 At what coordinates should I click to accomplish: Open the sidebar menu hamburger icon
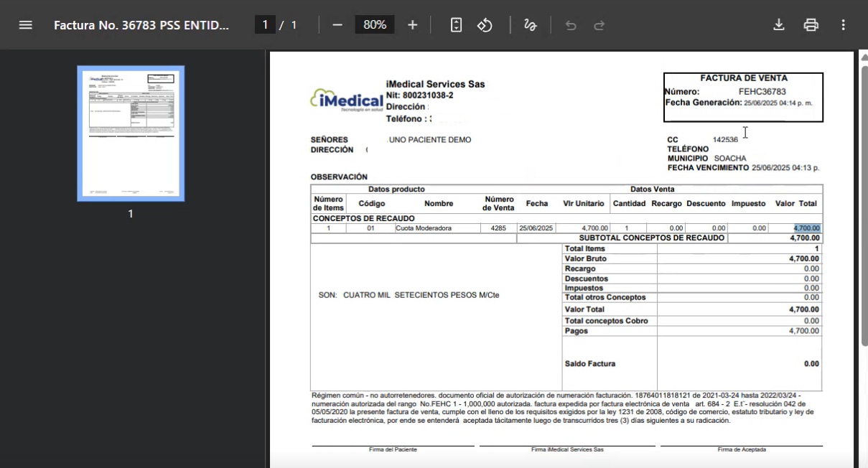coord(25,24)
